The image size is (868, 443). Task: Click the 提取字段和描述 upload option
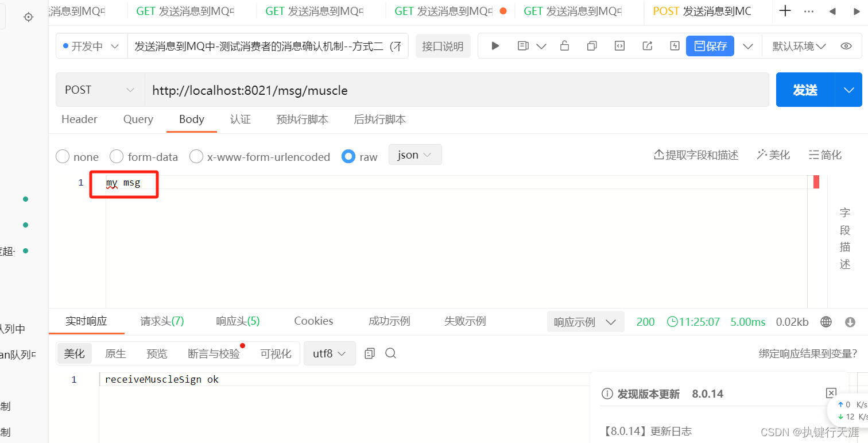pyautogui.click(x=696, y=155)
